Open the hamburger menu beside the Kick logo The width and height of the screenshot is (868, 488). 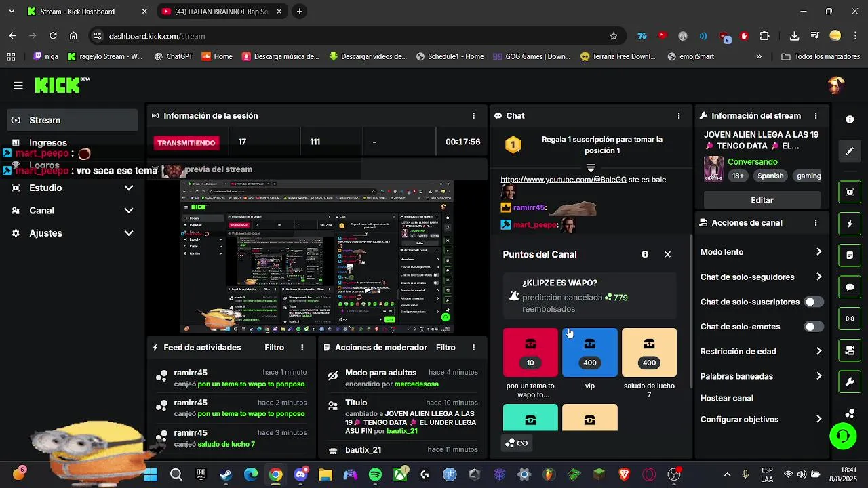[x=18, y=85]
